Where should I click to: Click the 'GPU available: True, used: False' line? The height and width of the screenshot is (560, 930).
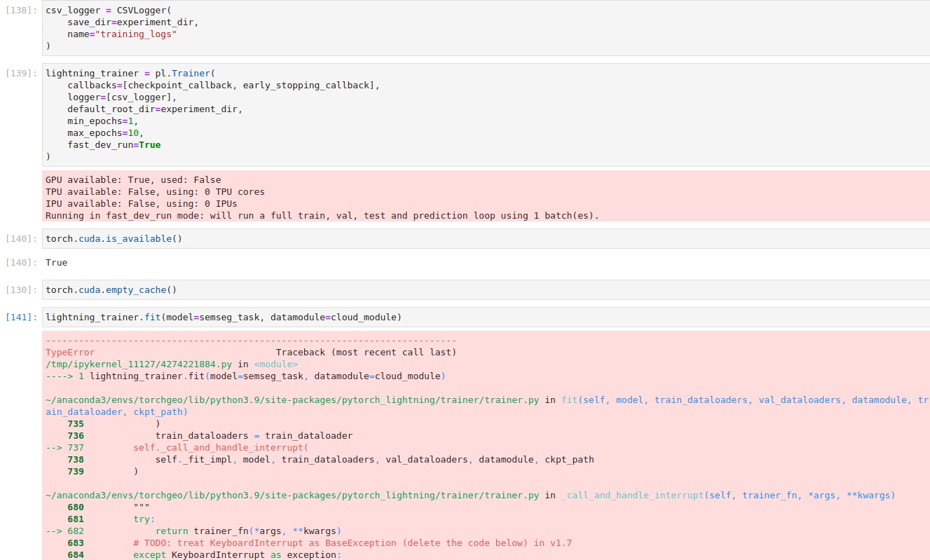[133, 180]
